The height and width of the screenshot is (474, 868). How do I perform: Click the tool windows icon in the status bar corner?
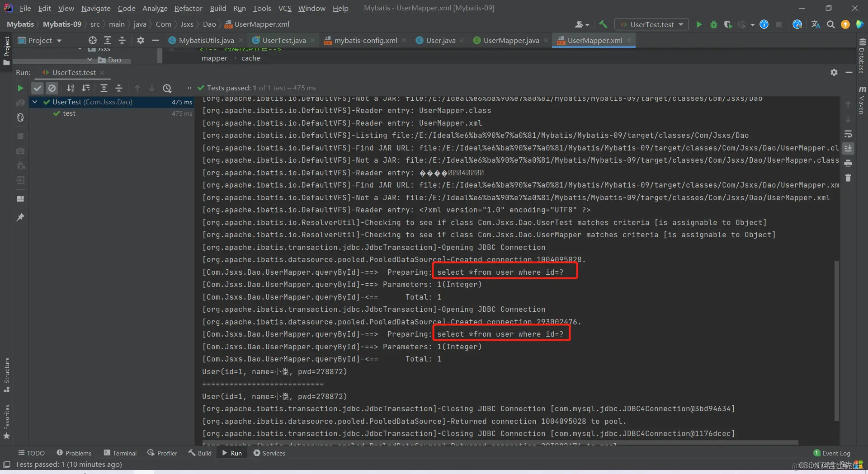(7, 465)
